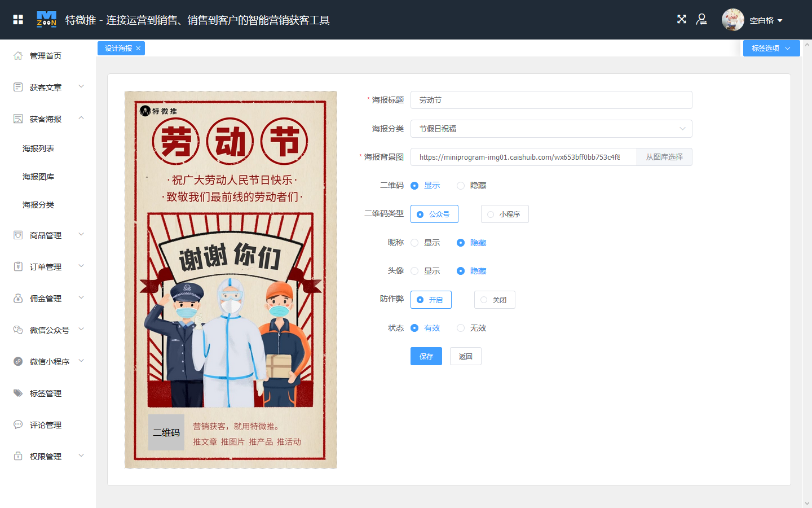Click the fullscreen toggle icon in top bar

(681, 19)
